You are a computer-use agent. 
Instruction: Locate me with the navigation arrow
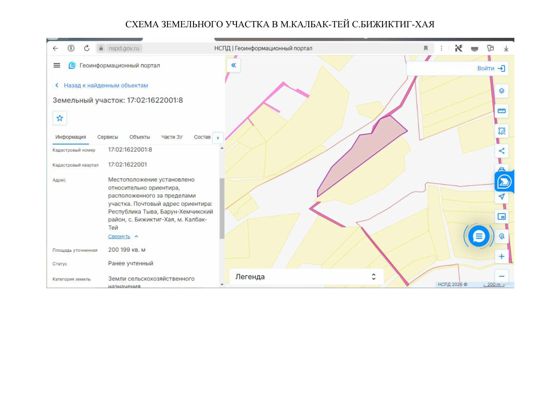tap(501, 197)
